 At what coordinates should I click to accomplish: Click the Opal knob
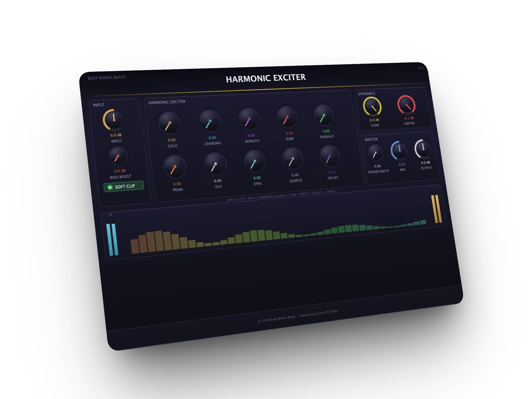pos(255,161)
